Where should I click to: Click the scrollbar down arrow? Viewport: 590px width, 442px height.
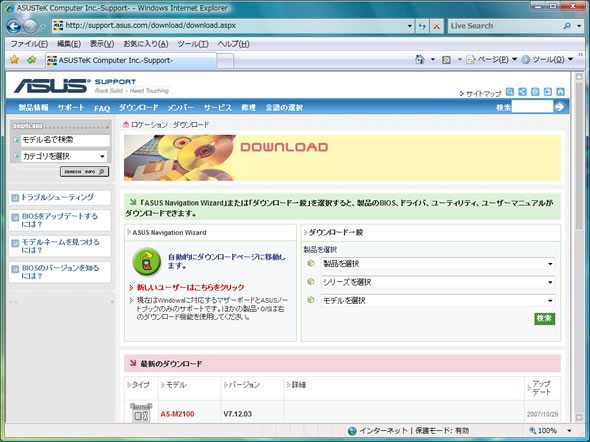coord(579,417)
